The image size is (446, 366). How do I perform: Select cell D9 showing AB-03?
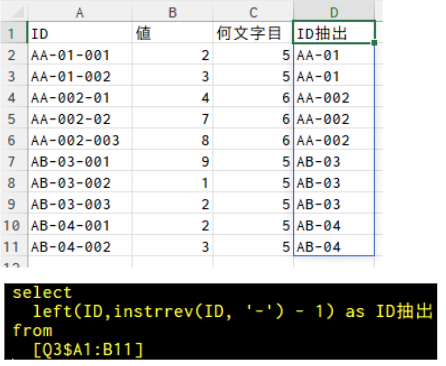[x=334, y=204]
